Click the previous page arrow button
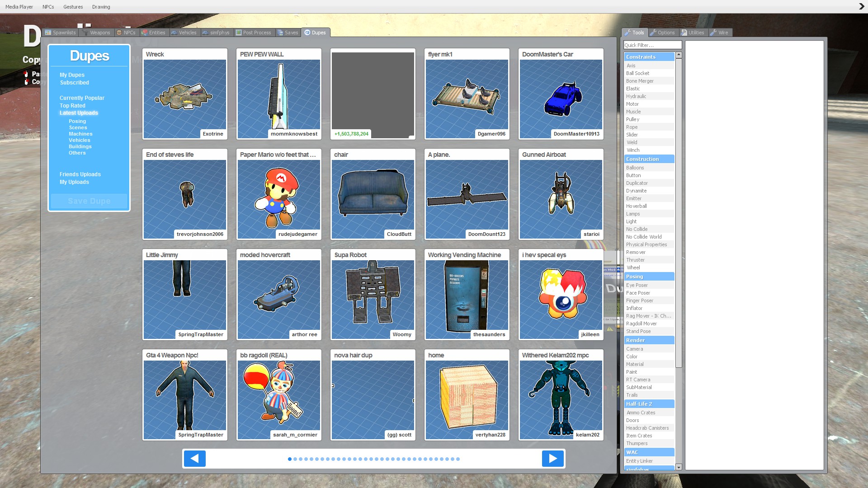This screenshot has height=488, width=868. click(195, 459)
